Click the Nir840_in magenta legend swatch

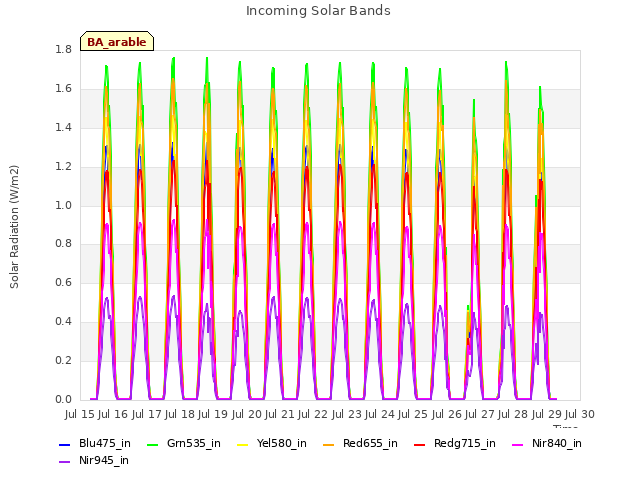click(518, 444)
